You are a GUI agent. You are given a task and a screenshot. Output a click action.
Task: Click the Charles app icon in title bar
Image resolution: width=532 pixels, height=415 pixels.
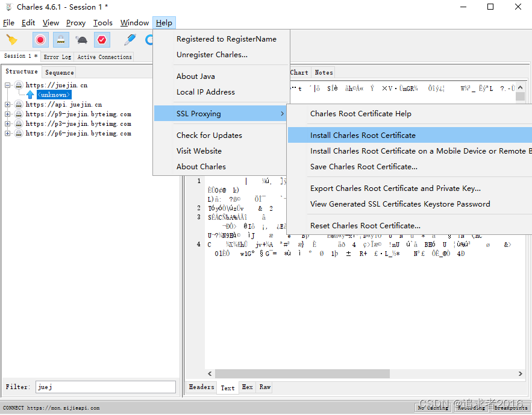[8, 7]
